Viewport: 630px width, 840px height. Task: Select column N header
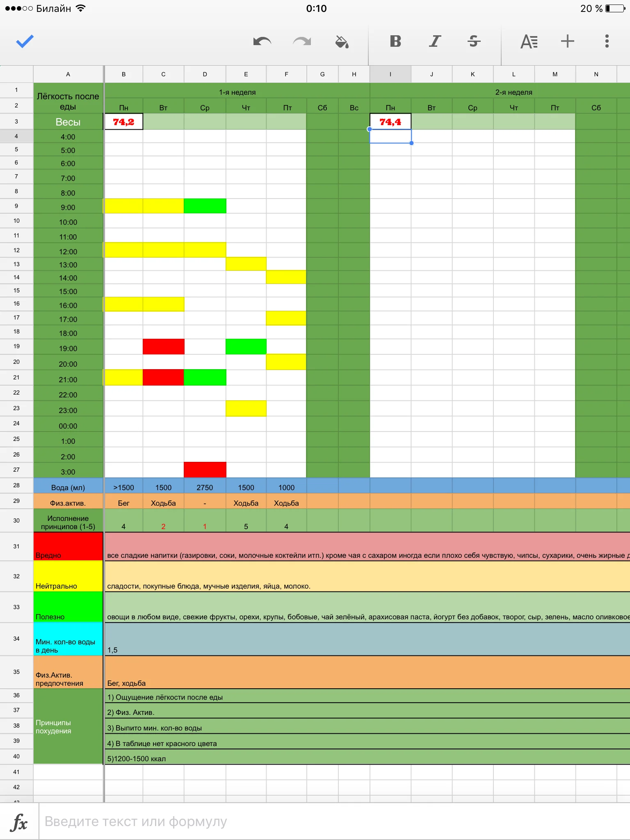tap(596, 74)
